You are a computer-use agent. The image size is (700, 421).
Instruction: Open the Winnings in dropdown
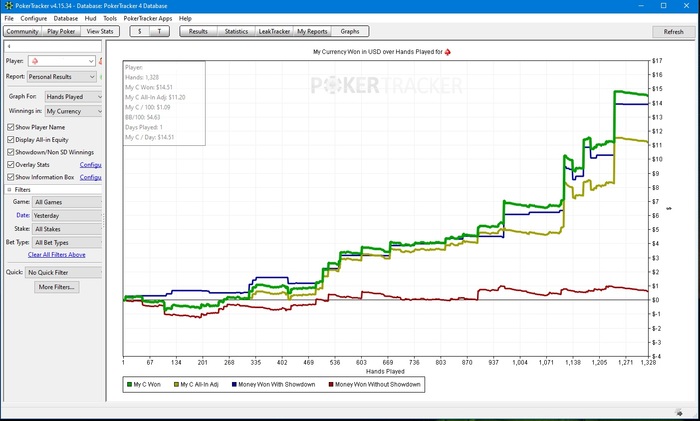coord(74,111)
